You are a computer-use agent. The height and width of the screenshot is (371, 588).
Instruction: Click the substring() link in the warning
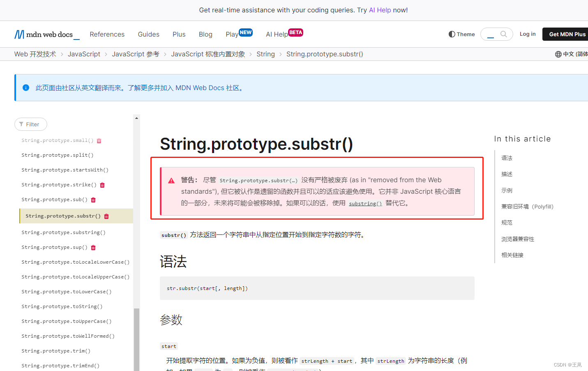click(365, 203)
